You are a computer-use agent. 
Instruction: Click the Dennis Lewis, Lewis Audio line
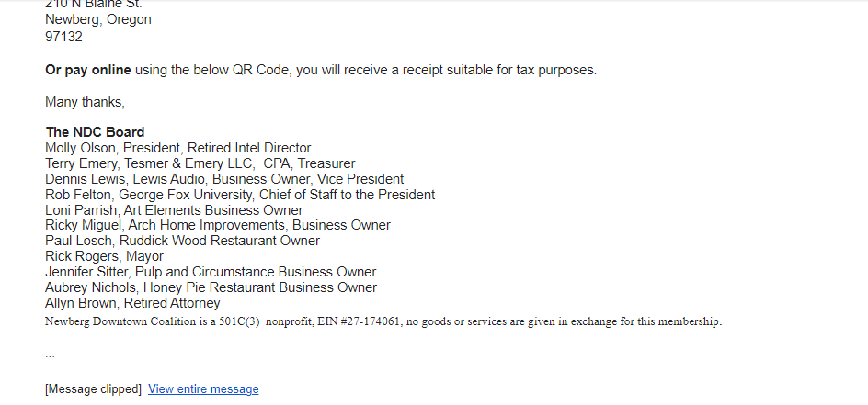(224, 179)
